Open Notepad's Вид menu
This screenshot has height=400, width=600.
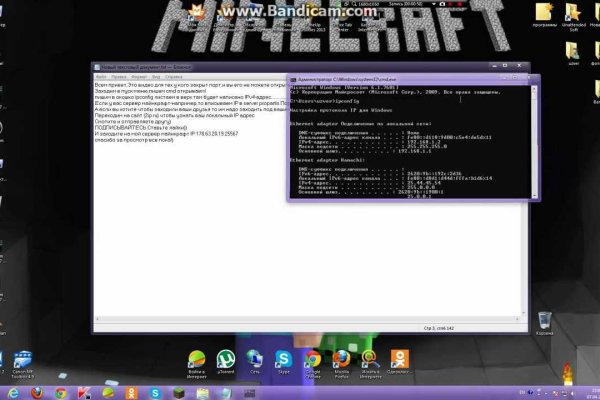coord(155,75)
